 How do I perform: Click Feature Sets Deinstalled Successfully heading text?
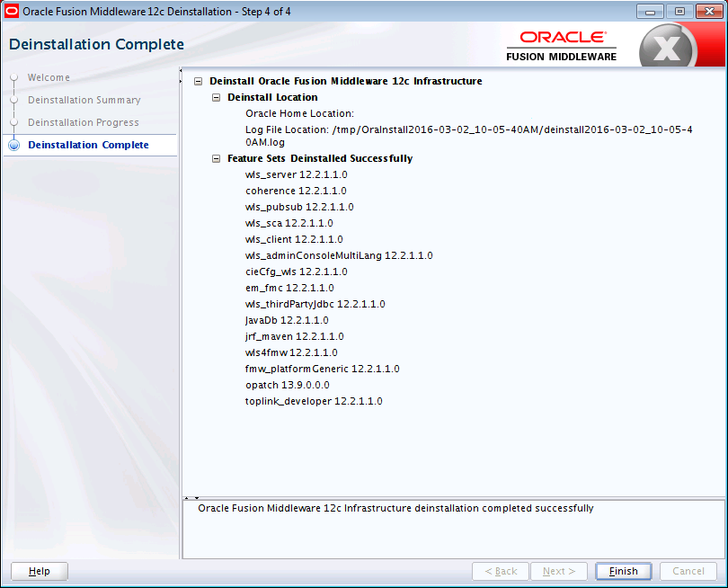point(320,159)
